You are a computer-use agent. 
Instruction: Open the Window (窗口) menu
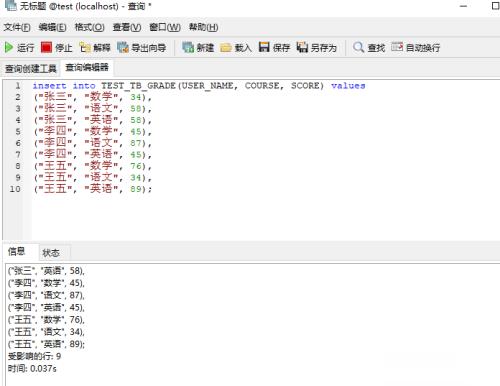165,27
